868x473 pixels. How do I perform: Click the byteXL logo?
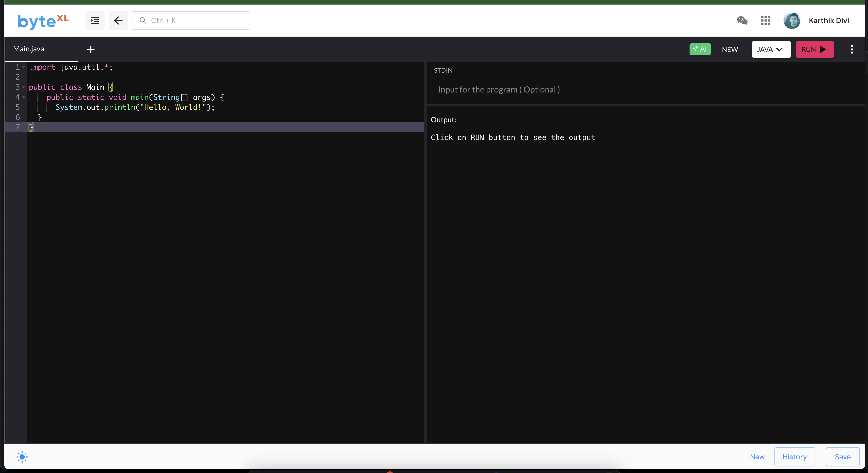pyautogui.click(x=43, y=21)
